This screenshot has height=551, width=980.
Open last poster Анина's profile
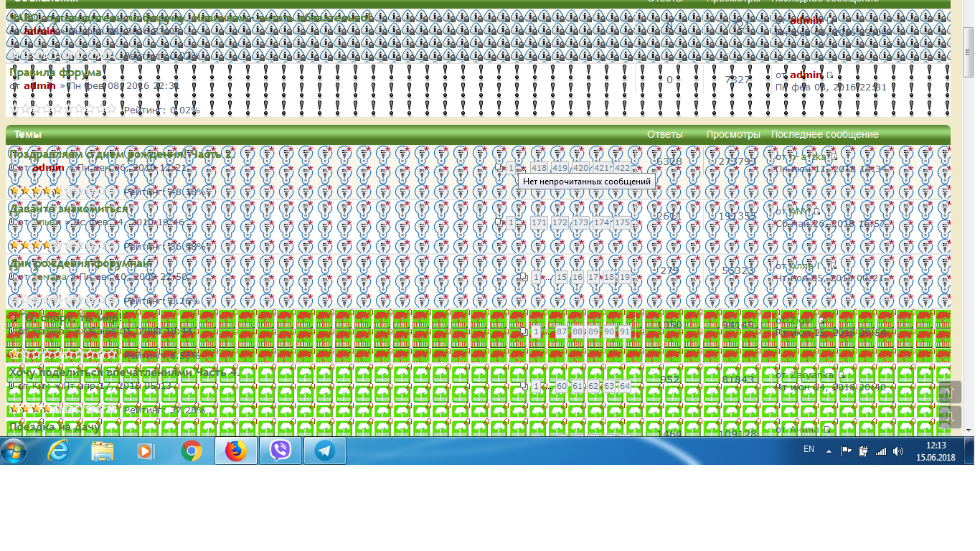coord(805,429)
